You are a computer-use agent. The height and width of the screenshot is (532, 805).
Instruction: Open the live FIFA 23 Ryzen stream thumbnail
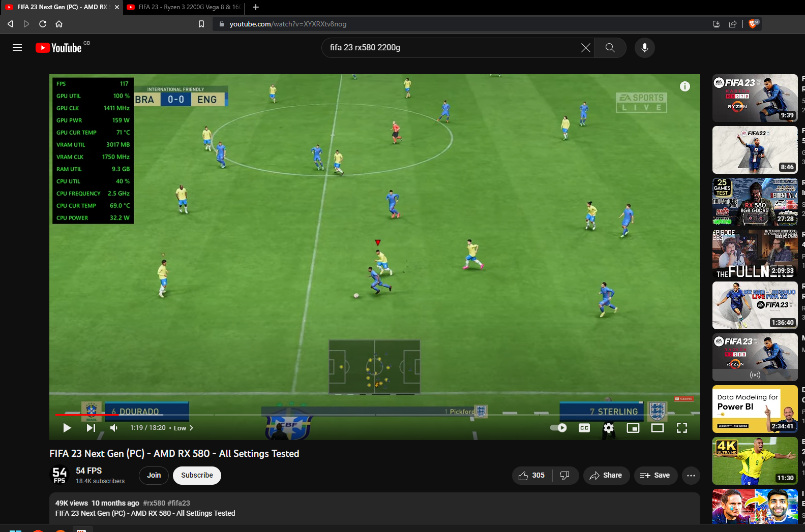tap(755, 357)
